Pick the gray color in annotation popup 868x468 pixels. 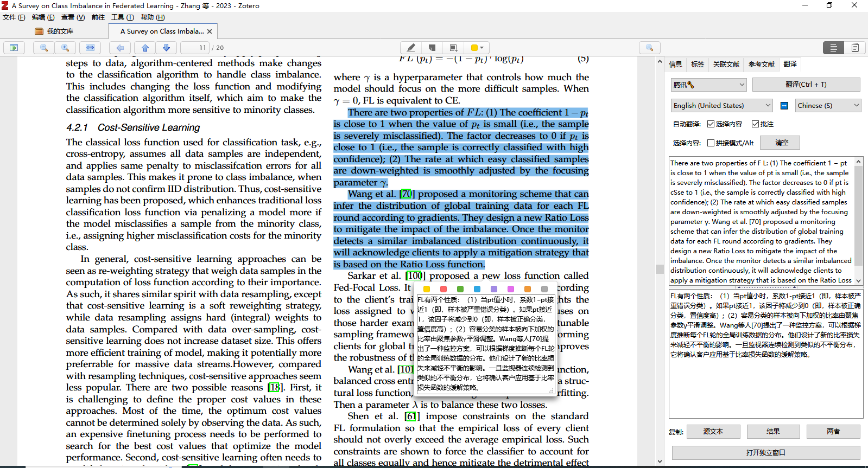coord(544,289)
